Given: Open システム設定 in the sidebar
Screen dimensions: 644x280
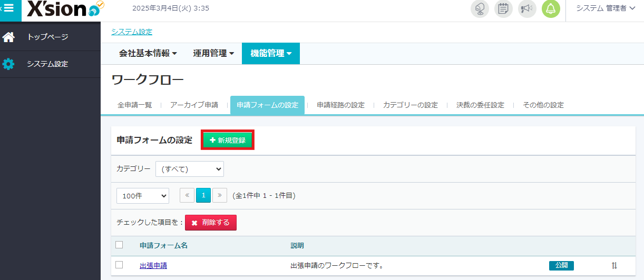Looking at the screenshot, I should click(x=50, y=64).
